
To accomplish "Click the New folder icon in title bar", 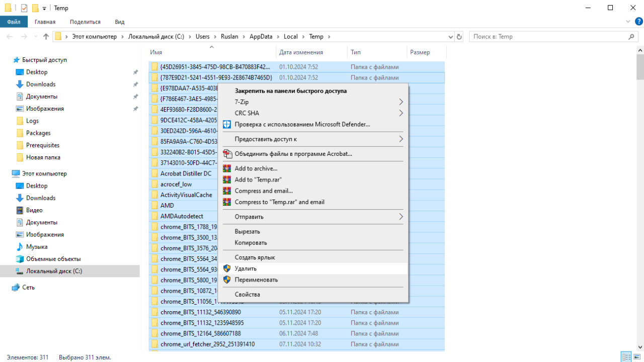I will tap(35, 8).
